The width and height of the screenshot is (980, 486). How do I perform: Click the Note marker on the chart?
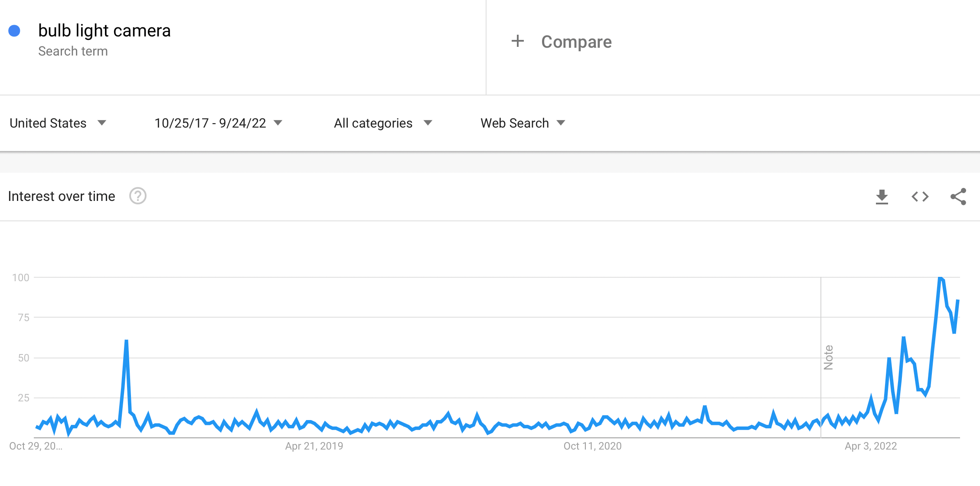[828, 358]
